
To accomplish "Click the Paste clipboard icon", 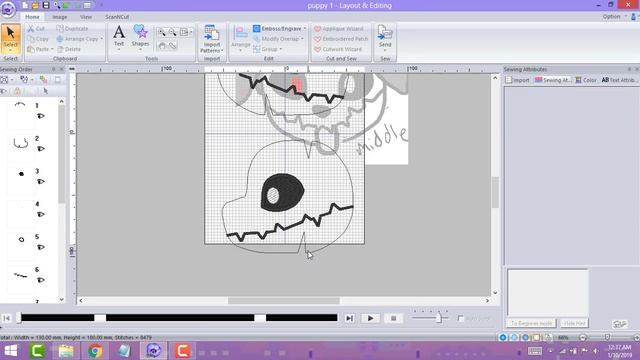I will pyautogui.click(x=31, y=49).
